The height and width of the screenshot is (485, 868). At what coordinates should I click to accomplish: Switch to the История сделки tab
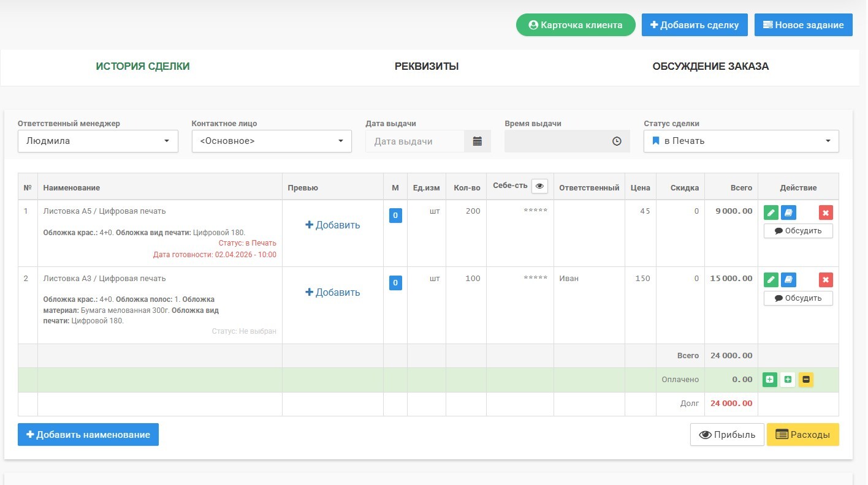pyautogui.click(x=143, y=67)
